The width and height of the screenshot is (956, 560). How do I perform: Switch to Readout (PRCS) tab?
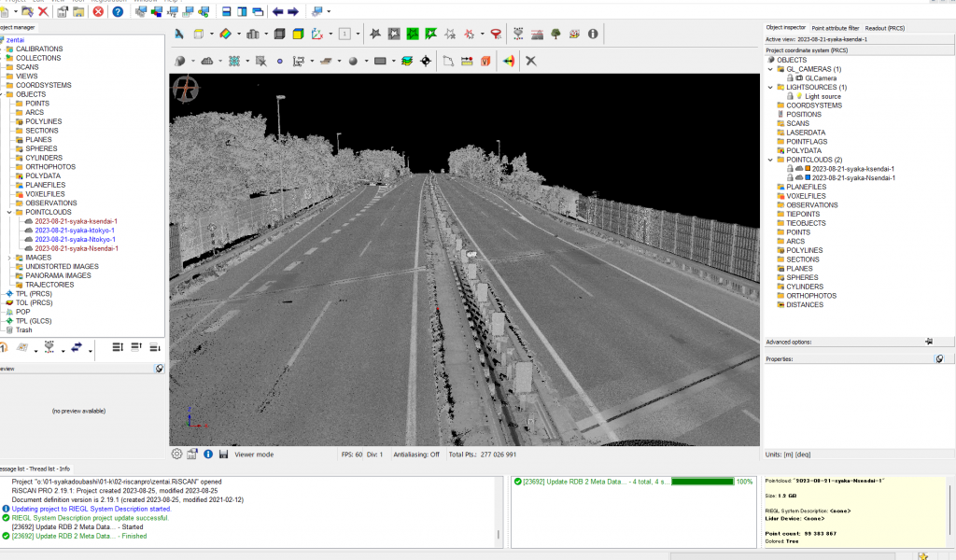[x=885, y=28]
